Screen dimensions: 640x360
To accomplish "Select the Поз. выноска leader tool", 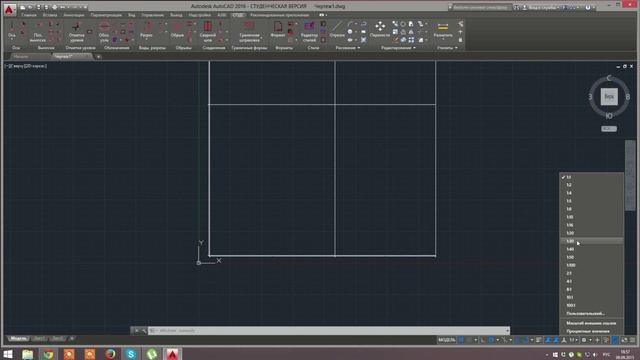I will (x=38, y=32).
